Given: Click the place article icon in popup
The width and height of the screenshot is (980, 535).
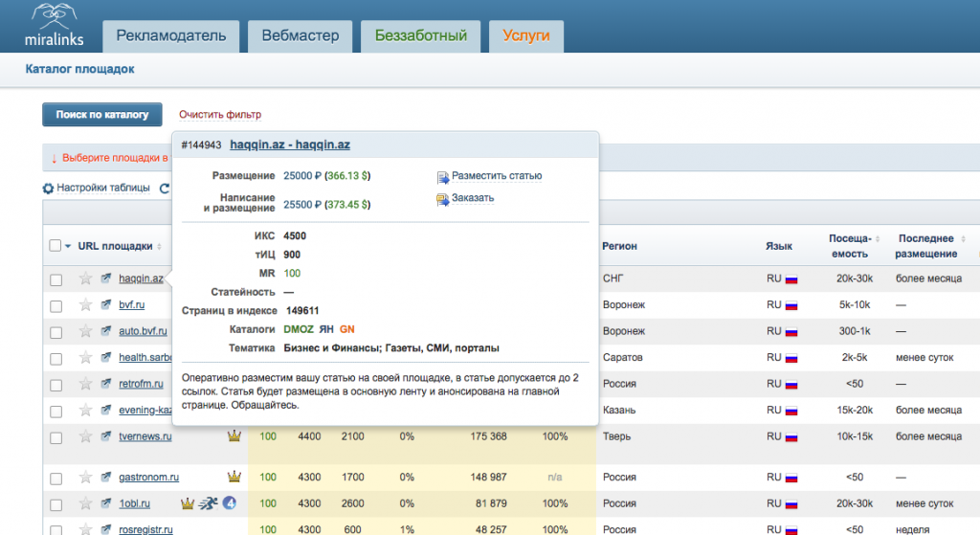Looking at the screenshot, I should click(442, 177).
